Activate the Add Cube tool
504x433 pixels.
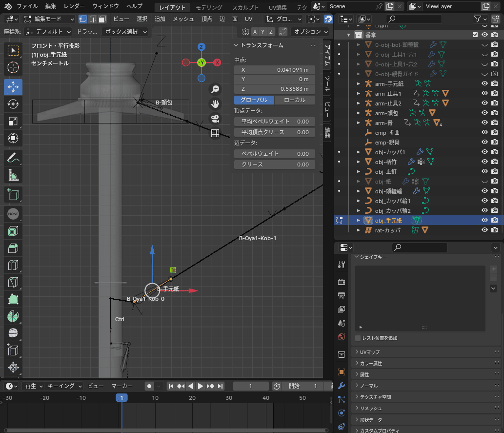[13, 194]
